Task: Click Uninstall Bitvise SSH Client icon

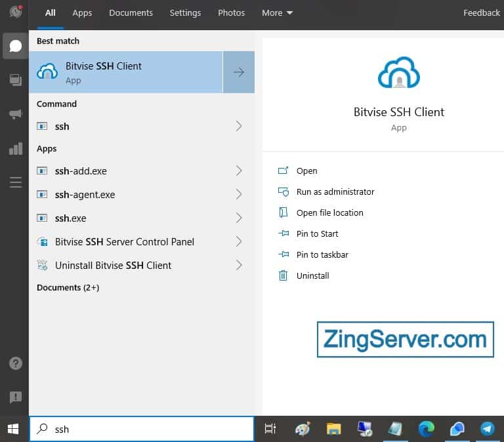Action: [x=42, y=265]
